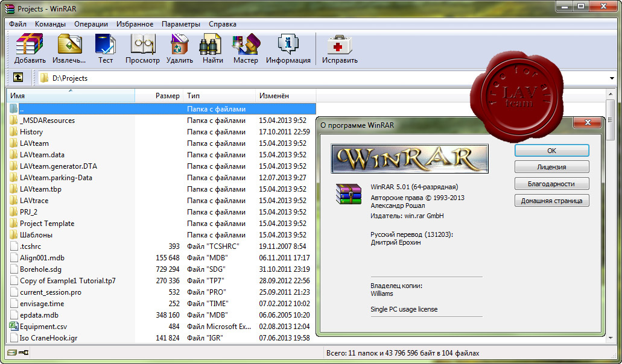Launch the Найти search tool
622x364 pixels.
coord(211,43)
